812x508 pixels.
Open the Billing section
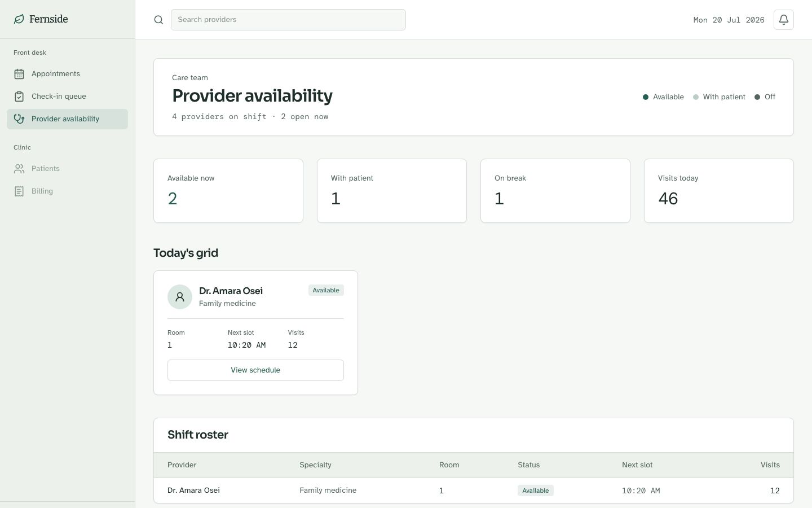pos(67,191)
